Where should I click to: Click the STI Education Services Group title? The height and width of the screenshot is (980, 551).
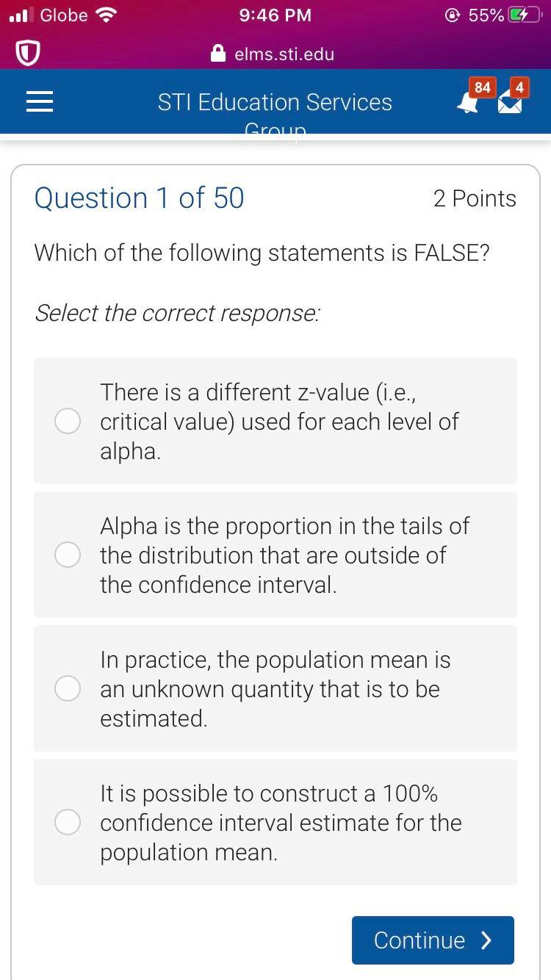275,102
